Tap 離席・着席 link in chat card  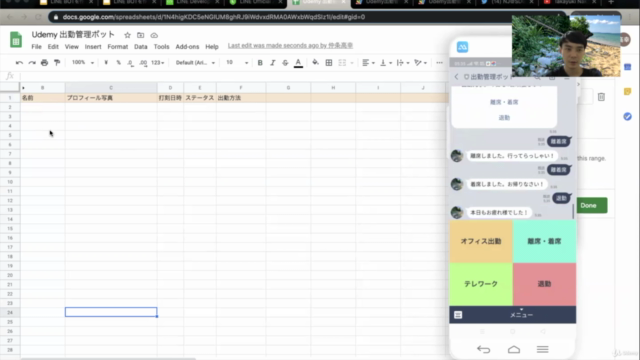point(504,102)
